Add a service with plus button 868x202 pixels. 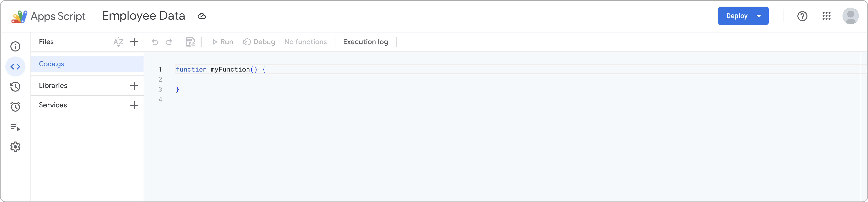134,105
